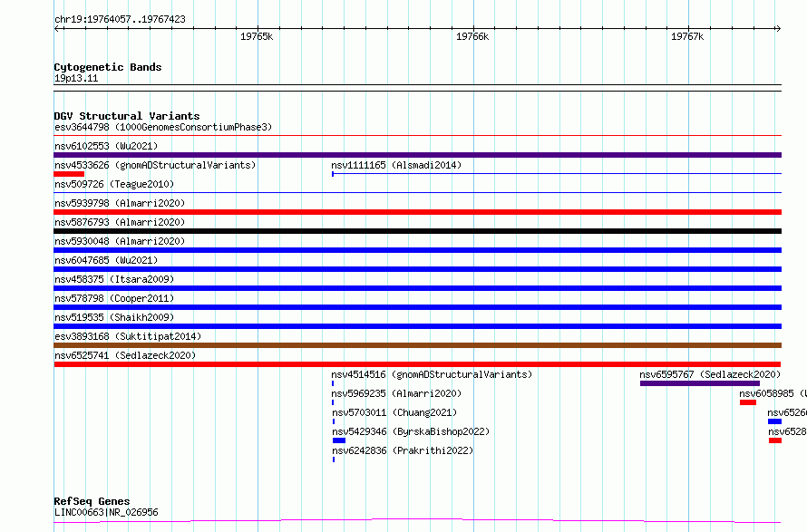
Task: Click the short red nsv4533626 bar
Action: [x=69, y=174]
